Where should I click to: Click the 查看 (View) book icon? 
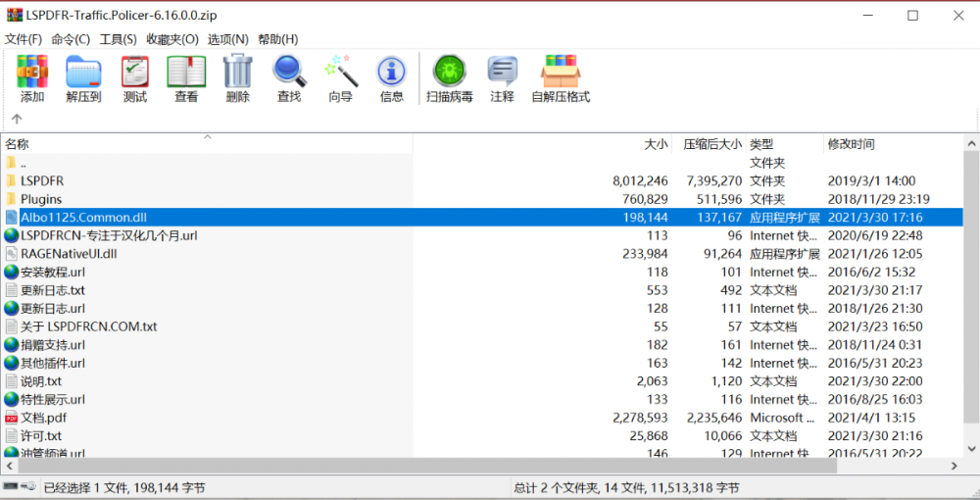click(x=186, y=72)
